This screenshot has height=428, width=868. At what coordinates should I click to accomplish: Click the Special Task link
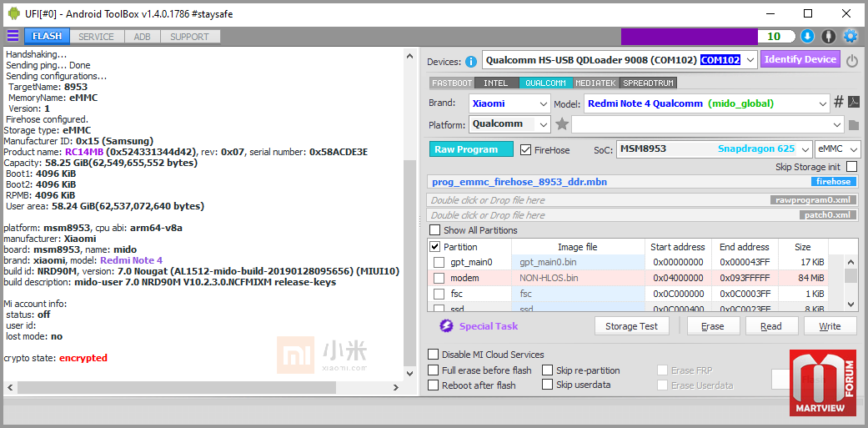489,326
